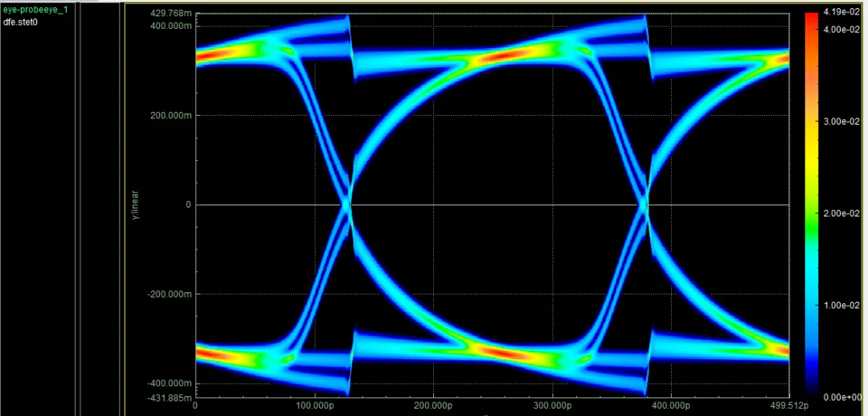The height and width of the screenshot is (416, 868).
Task: Click the 100.000p x-axis tick label
Action: point(314,406)
